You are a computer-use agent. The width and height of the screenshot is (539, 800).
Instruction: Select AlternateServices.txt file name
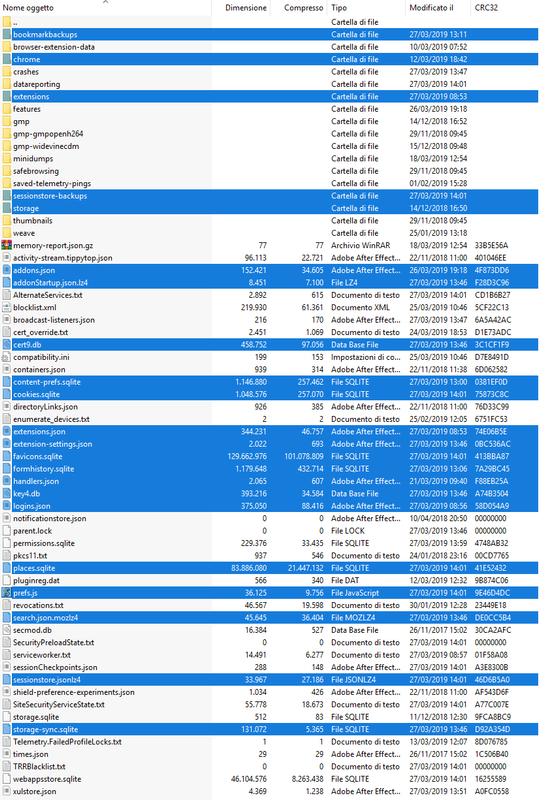click(47, 295)
